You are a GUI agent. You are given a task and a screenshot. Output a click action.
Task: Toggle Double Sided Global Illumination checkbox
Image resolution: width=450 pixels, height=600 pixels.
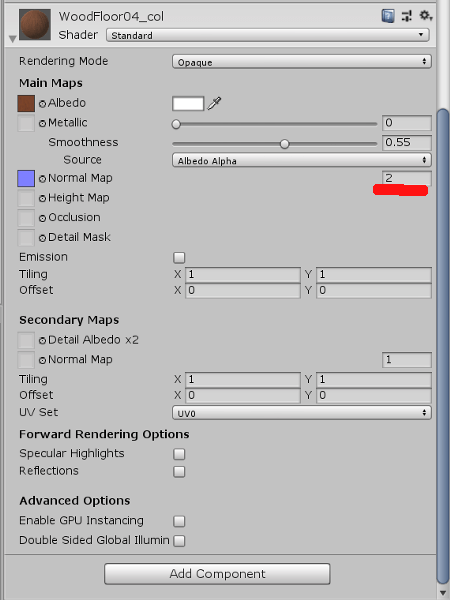pyautogui.click(x=179, y=541)
